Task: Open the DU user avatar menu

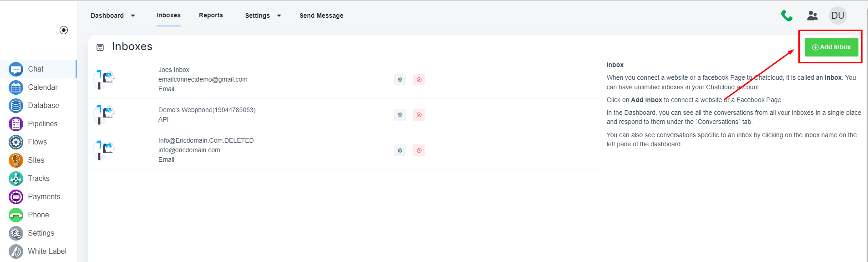Action: pos(838,15)
